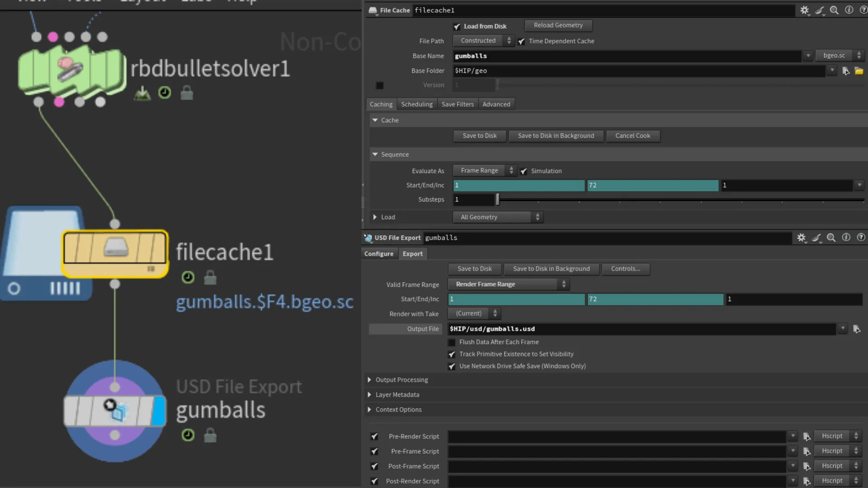This screenshot has height=488, width=868.
Task: Open the All Geometry load dropdown
Action: 497,217
